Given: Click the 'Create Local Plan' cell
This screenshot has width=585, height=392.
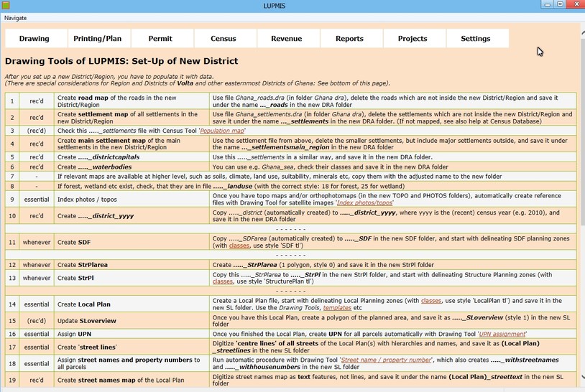Looking at the screenshot, I should [x=132, y=304].
